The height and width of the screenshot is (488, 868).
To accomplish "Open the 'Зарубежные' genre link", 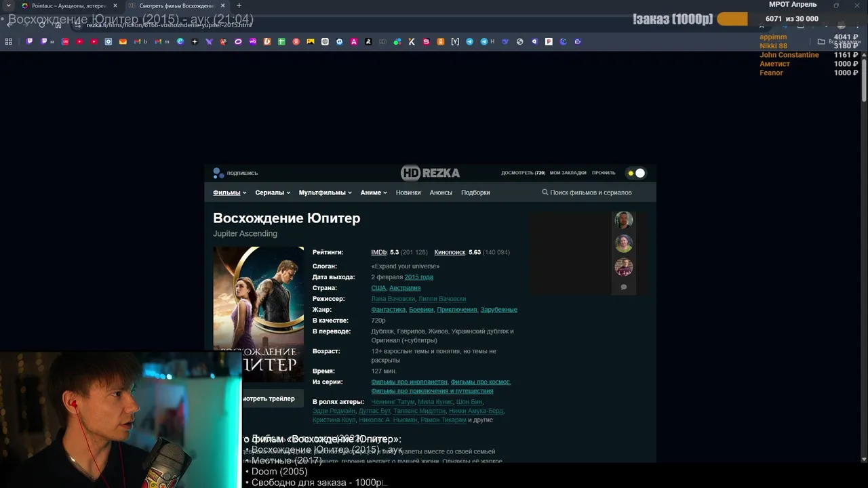I will coord(498,310).
